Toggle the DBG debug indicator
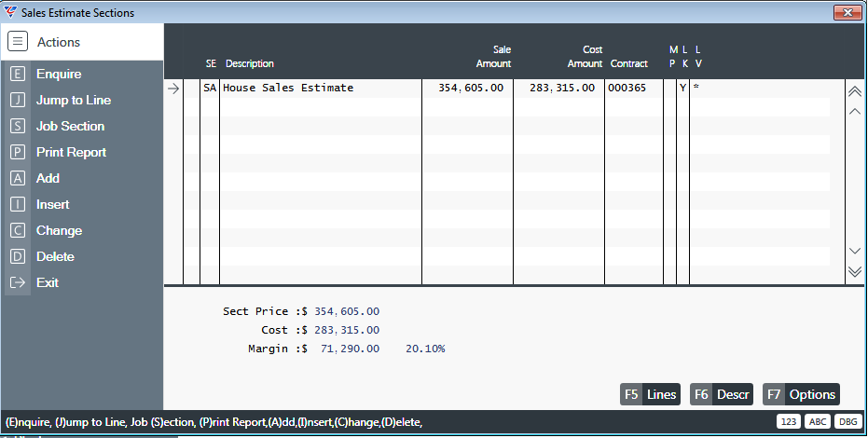Viewport: 868px width, 438px height. (x=847, y=421)
